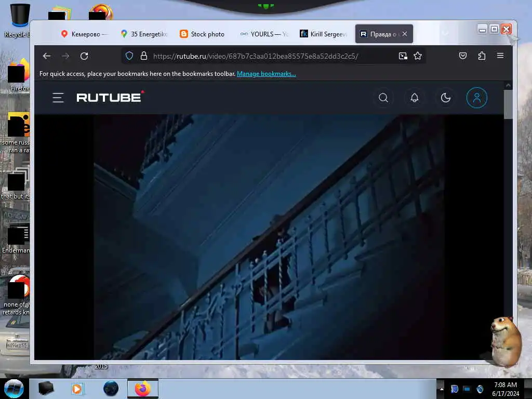Toggle Rutube dark theme moon icon
This screenshot has width=532, height=399.
[x=445, y=98]
